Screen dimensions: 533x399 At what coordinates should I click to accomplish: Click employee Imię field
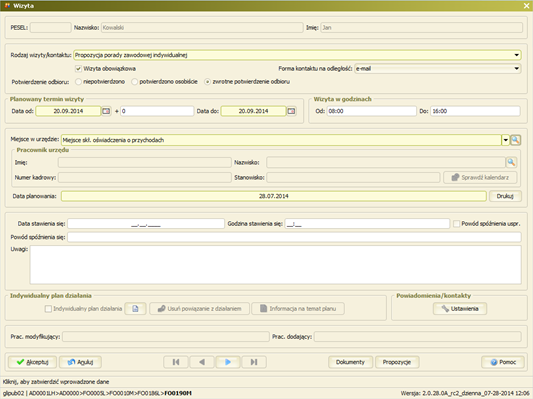pyautogui.click(x=145, y=162)
